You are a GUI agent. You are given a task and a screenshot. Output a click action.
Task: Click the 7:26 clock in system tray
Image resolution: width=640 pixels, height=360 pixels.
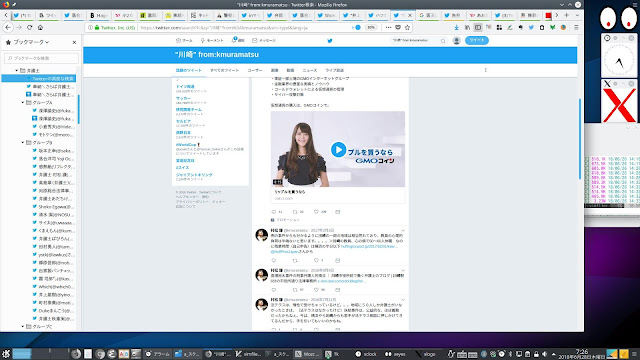click(582, 354)
